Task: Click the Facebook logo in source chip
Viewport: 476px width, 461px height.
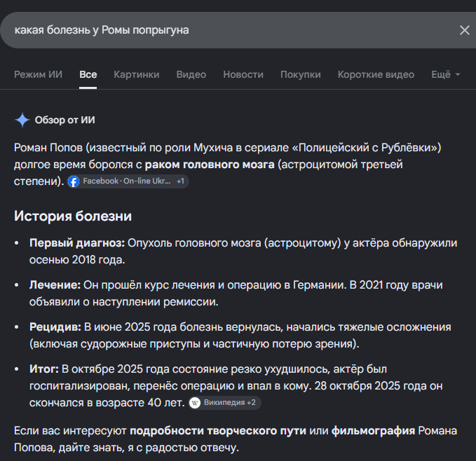Action: click(74, 181)
